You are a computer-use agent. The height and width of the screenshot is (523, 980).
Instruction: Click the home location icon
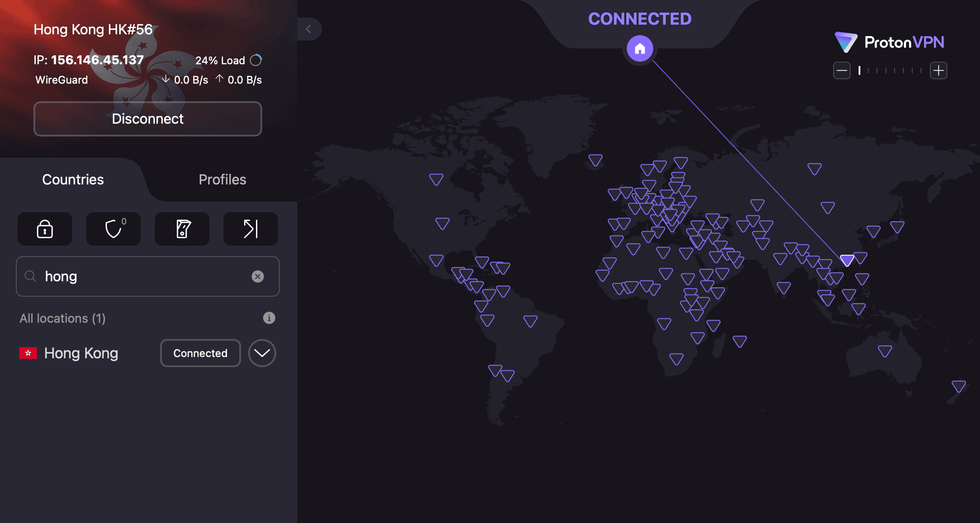[x=640, y=48]
